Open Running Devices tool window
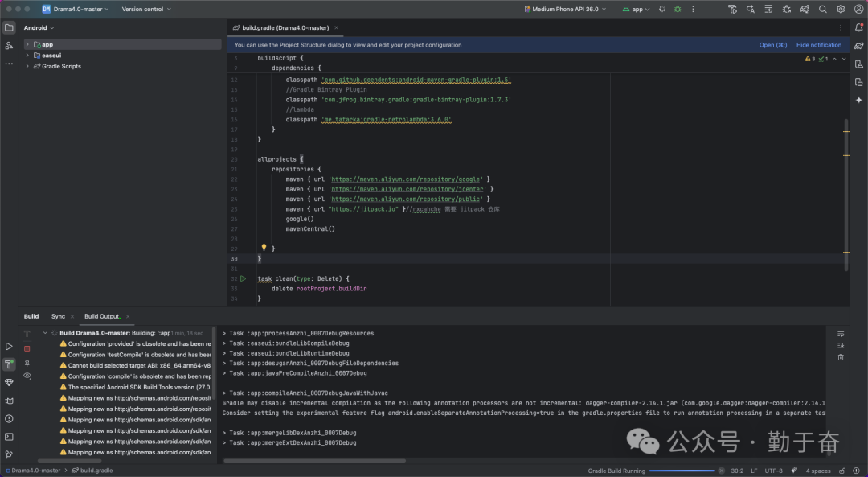Image resolution: width=868 pixels, height=477 pixels. coord(858,82)
